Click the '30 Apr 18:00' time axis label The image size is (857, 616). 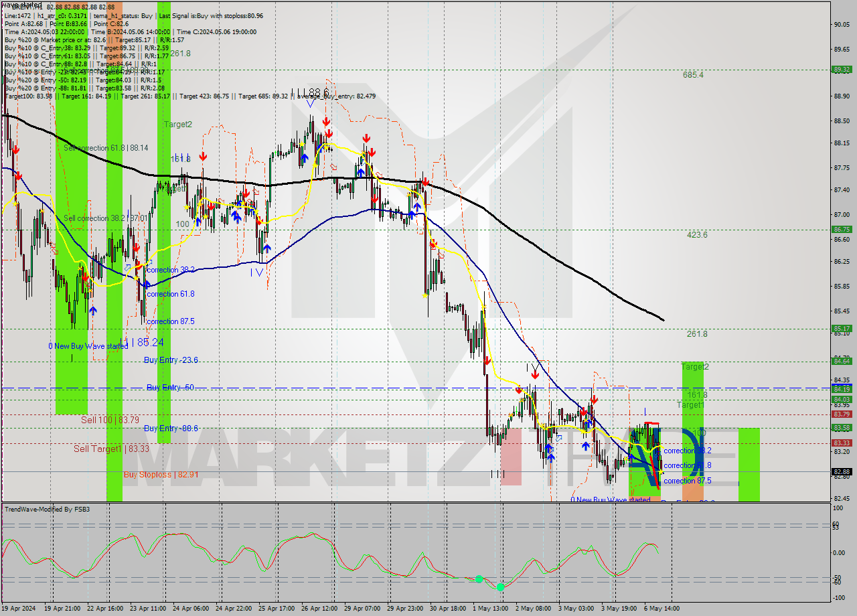click(x=448, y=609)
